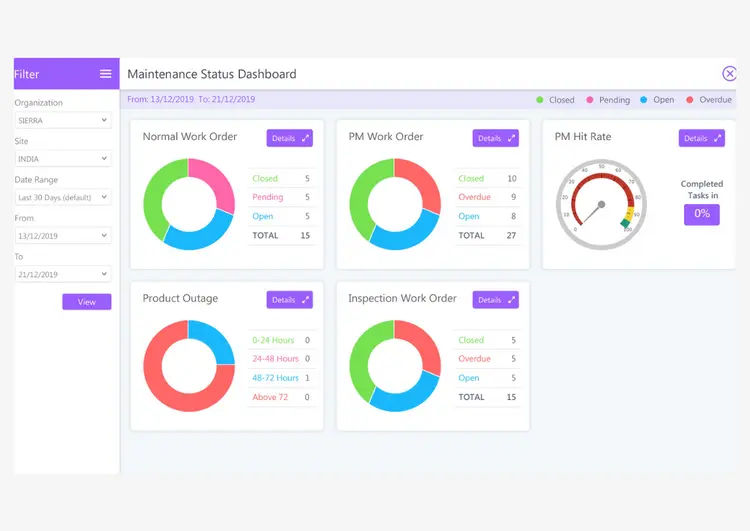The image size is (750, 531).
Task: Toggle the red Overdue legend dot
Action: 689,100
